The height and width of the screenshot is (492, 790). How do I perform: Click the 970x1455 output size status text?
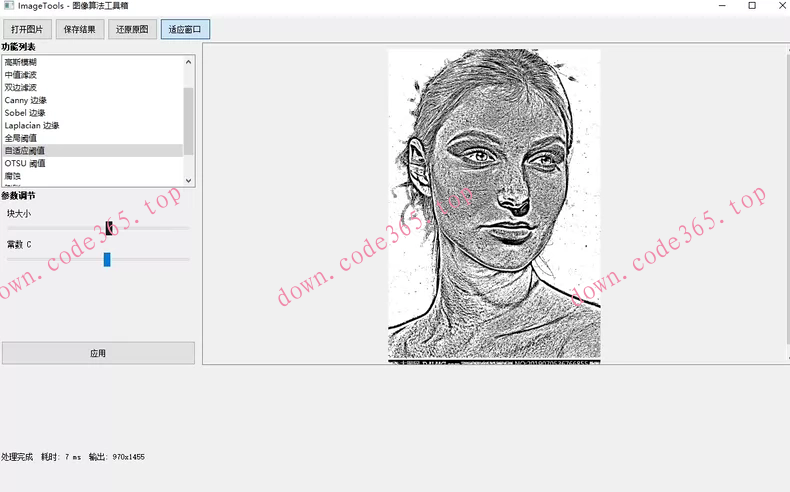[128, 457]
